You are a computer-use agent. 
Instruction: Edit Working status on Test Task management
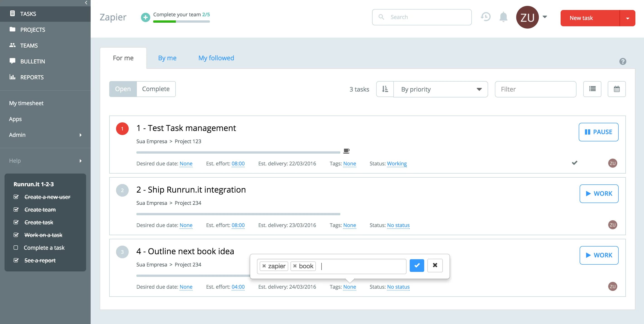click(397, 164)
